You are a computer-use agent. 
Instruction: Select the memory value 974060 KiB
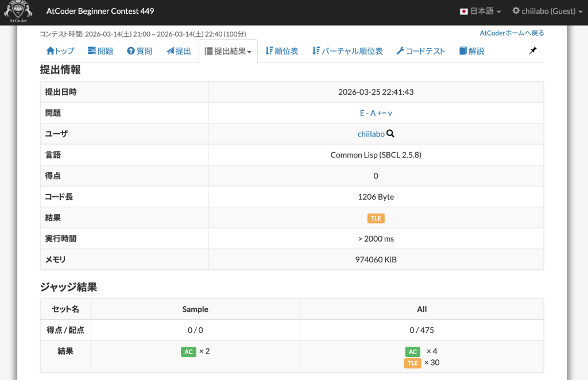click(x=376, y=259)
